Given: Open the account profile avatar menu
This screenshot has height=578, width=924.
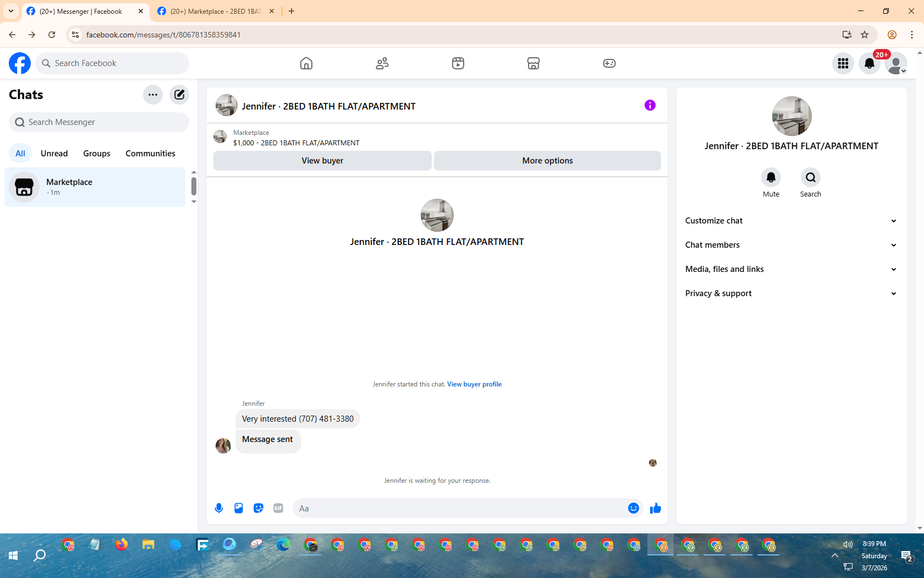Looking at the screenshot, I should point(896,63).
